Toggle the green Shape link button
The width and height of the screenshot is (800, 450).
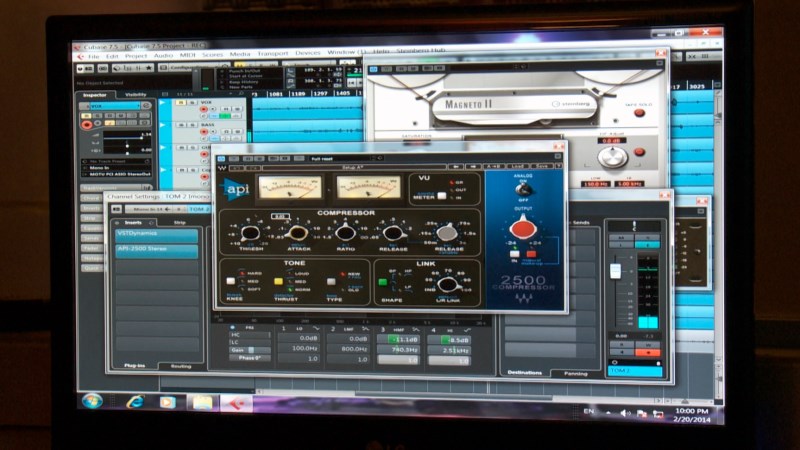click(x=383, y=282)
